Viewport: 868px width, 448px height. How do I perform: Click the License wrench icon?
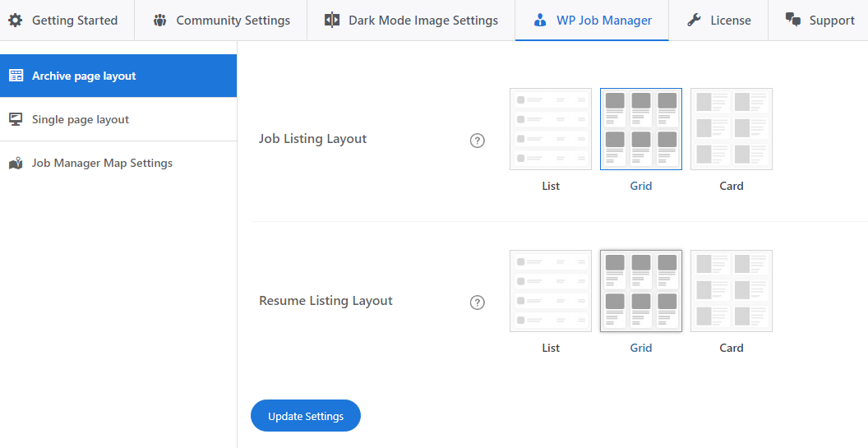[x=695, y=21]
